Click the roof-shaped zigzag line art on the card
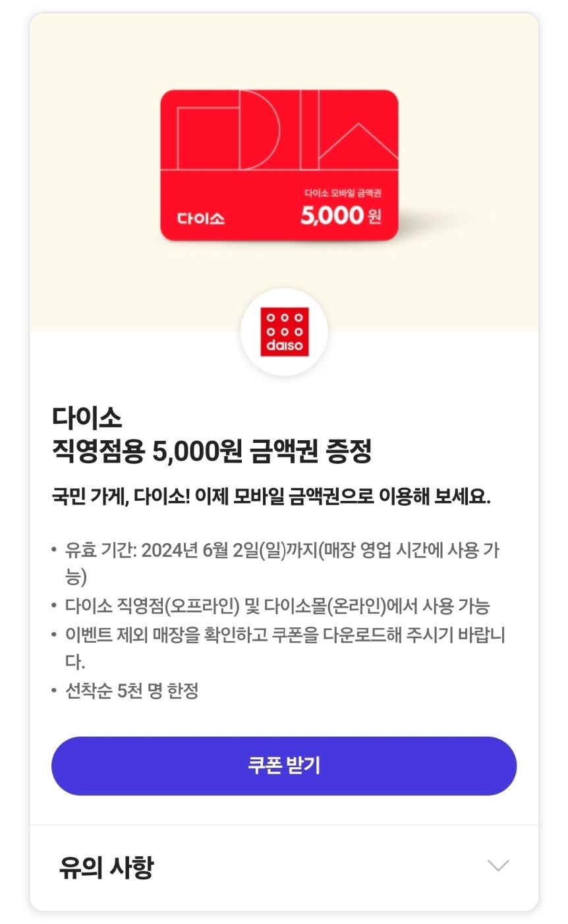Viewport: 568px width, 924px height. [x=358, y=141]
